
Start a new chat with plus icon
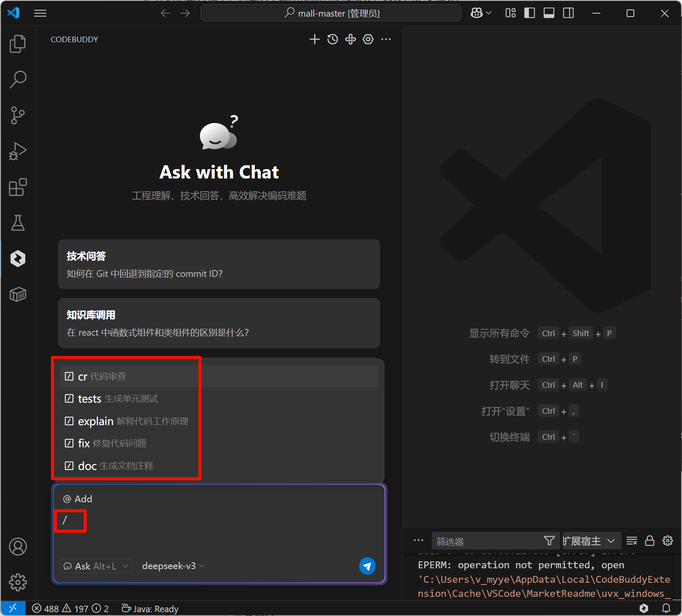[x=315, y=39]
